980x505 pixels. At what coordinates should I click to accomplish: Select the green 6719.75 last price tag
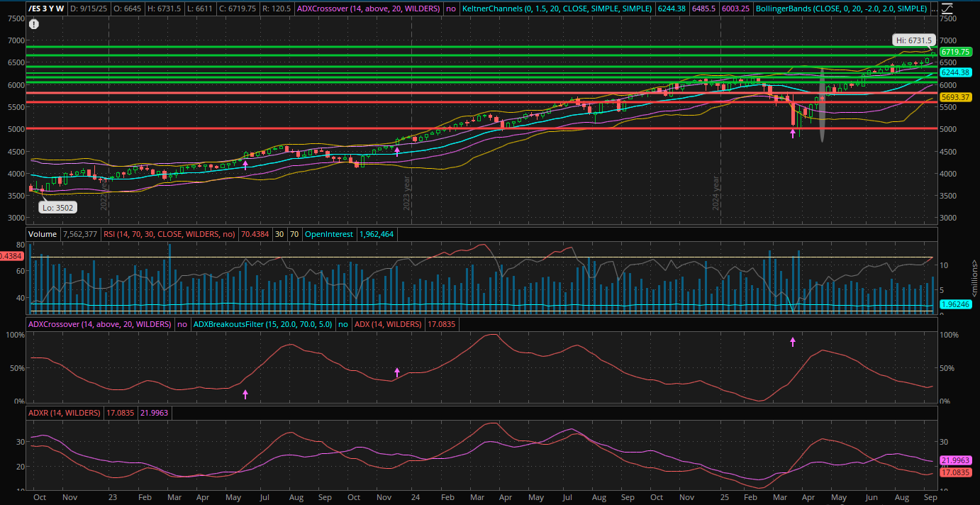[x=954, y=52]
